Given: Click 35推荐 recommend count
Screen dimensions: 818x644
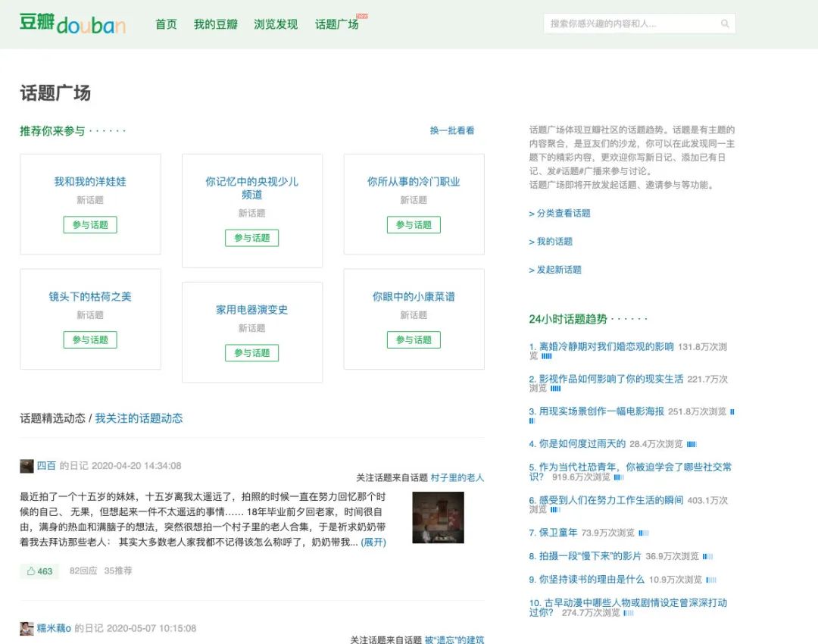Looking at the screenshot, I should pos(118,571).
